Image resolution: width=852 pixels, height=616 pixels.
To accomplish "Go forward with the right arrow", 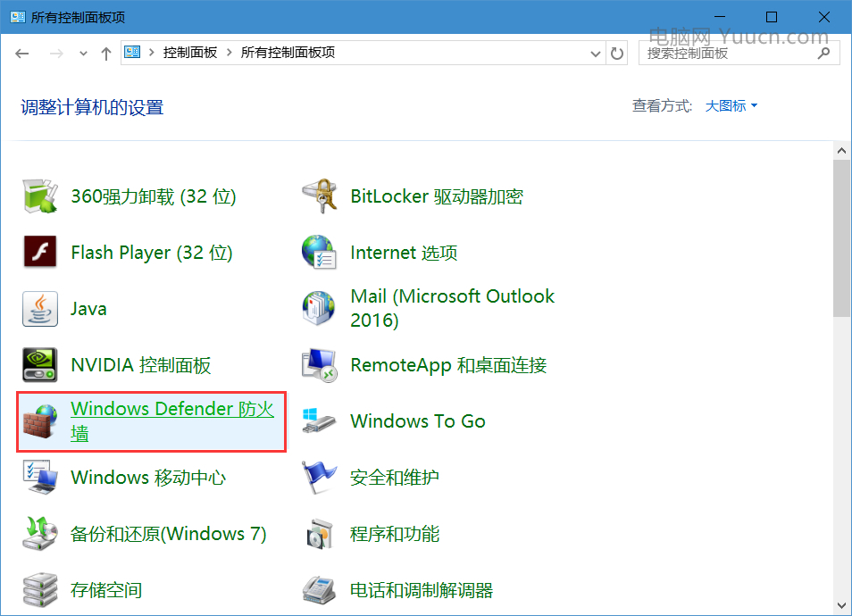I will click(56, 54).
